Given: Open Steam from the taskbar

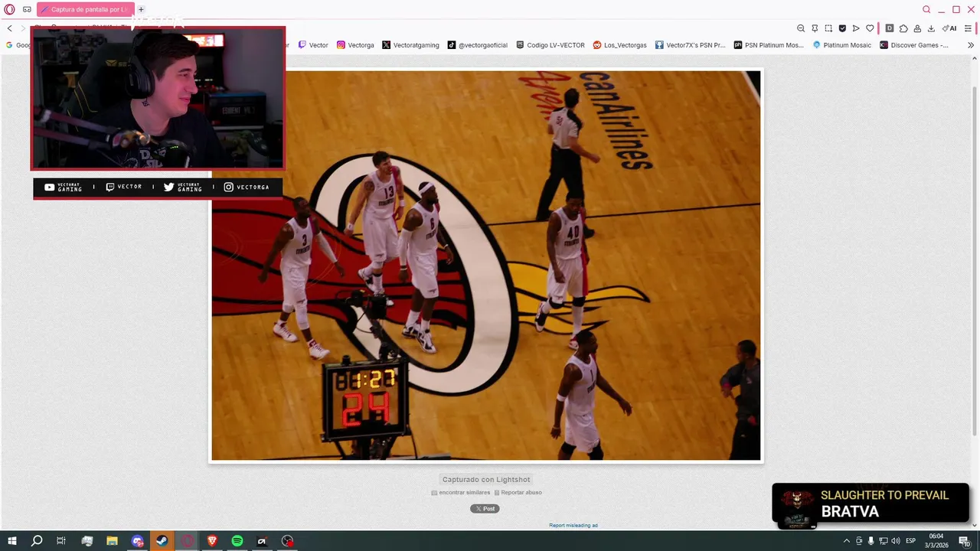Looking at the screenshot, I should (162, 541).
